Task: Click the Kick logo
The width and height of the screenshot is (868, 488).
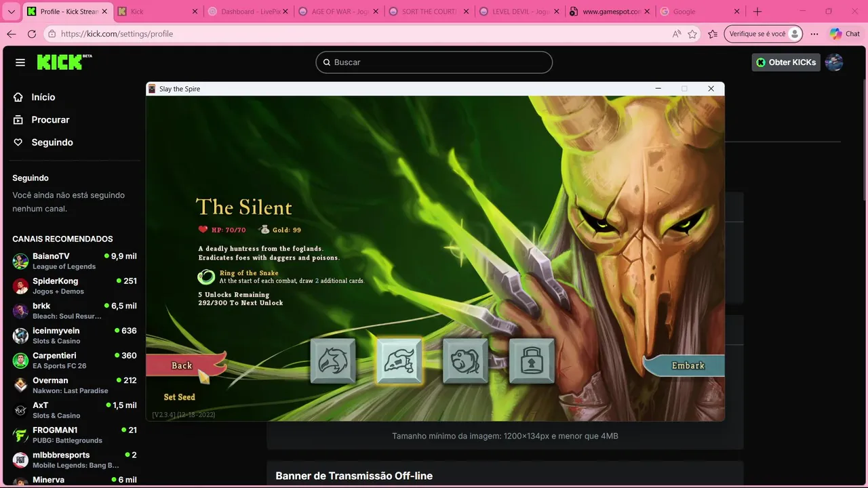Action: click(64, 62)
